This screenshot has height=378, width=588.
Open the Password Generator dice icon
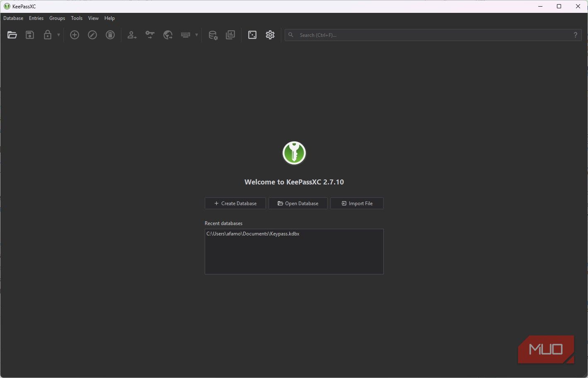click(x=252, y=35)
